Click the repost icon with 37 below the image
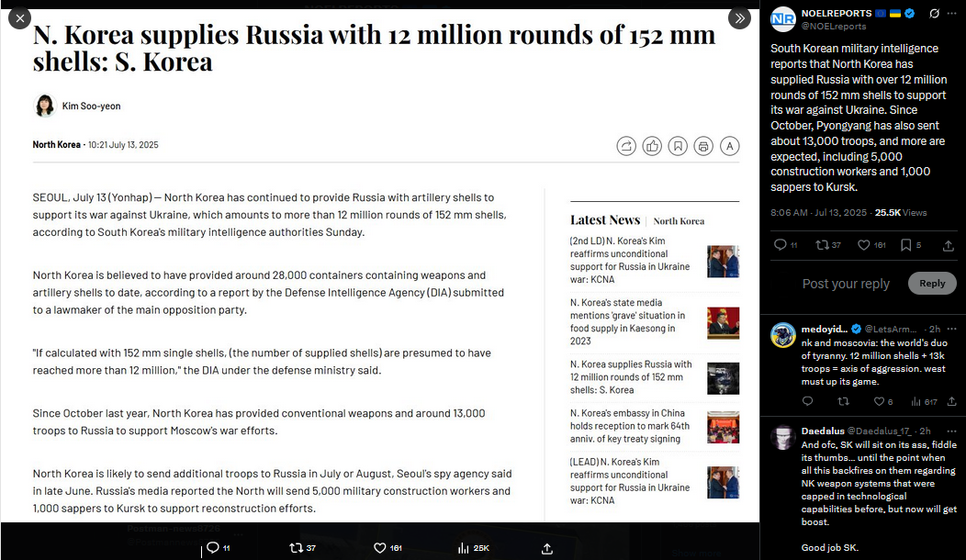 coord(297,548)
